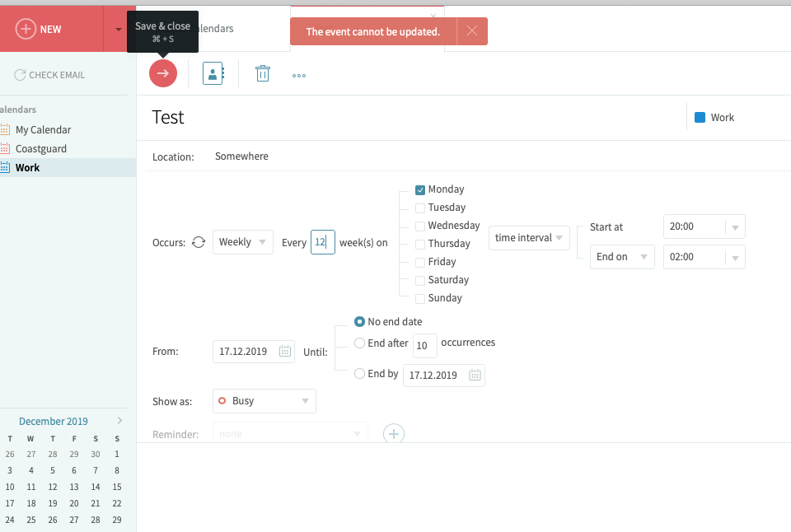Screen dimensions: 791x532
Task: Select the No end date radio button
Action: pos(360,321)
